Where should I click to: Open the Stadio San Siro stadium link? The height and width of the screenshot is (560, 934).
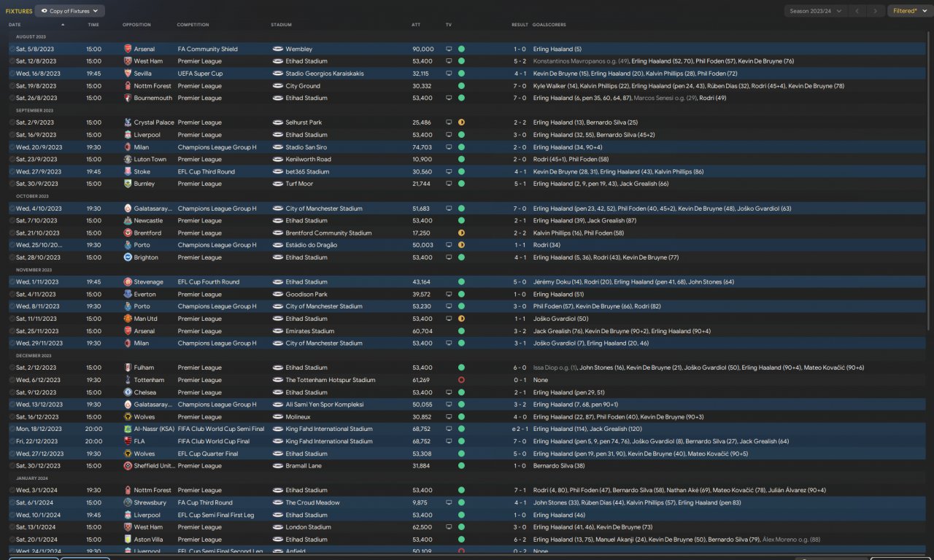coord(306,147)
